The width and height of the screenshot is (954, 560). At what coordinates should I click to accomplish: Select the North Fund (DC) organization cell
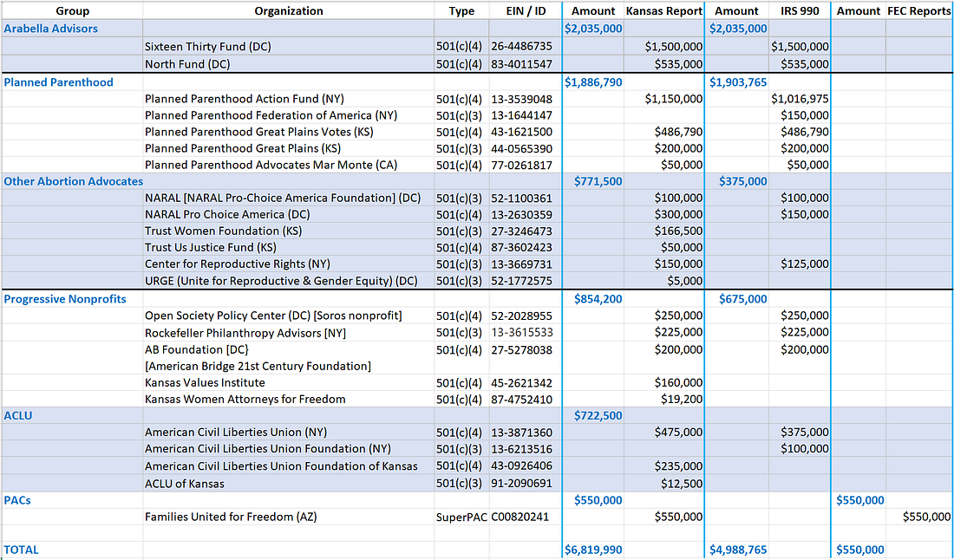[289, 64]
